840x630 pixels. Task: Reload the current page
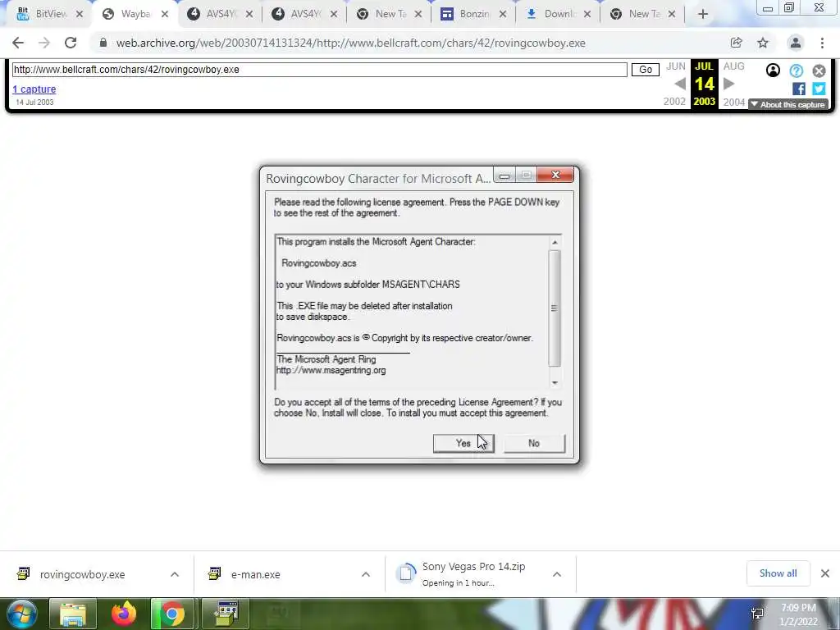tap(71, 43)
